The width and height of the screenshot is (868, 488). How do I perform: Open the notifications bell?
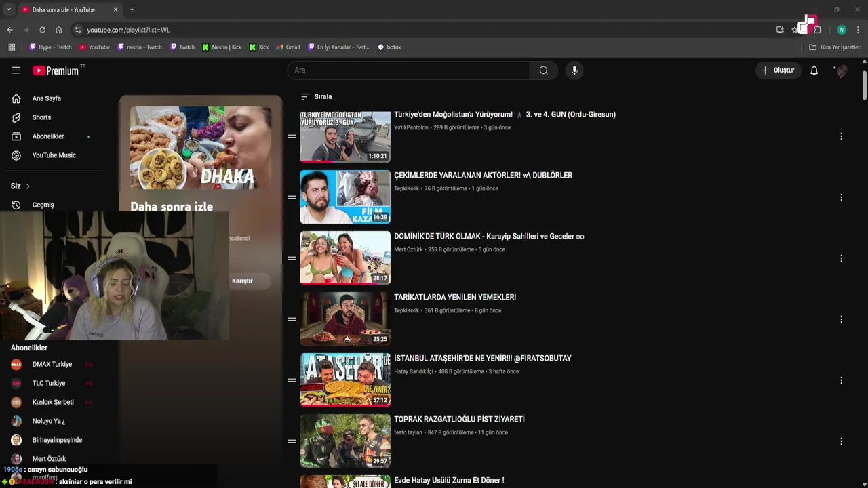pyautogui.click(x=814, y=70)
